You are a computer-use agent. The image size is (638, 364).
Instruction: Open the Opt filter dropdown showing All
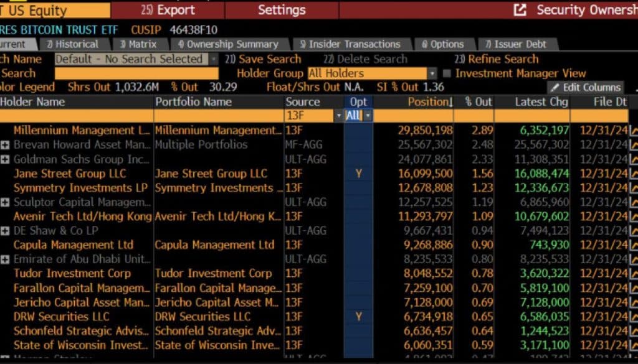click(368, 116)
